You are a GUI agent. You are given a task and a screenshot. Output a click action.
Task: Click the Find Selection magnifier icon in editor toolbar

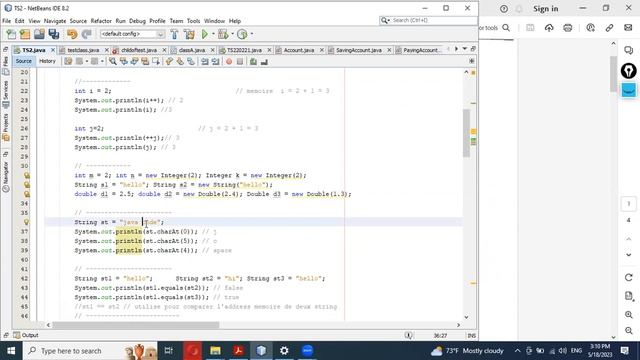pyautogui.click(x=113, y=62)
